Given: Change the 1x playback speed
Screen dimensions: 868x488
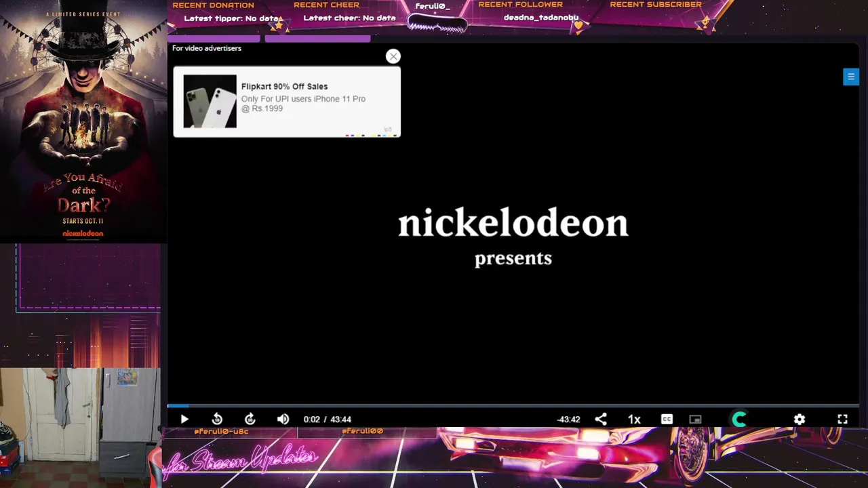Looking at the screenshot, I should [634, 420].
